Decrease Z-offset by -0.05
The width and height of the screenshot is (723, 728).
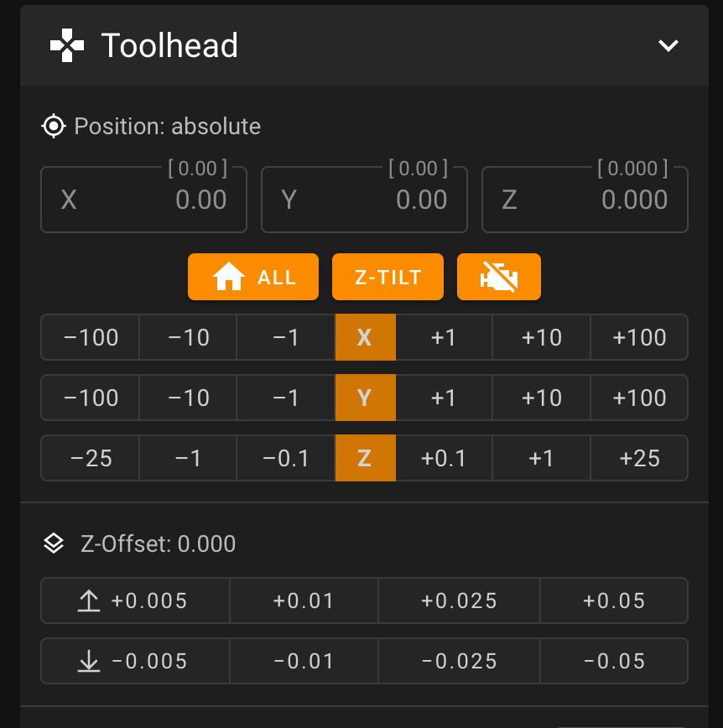pyautogui.click(x=614, y=661)
